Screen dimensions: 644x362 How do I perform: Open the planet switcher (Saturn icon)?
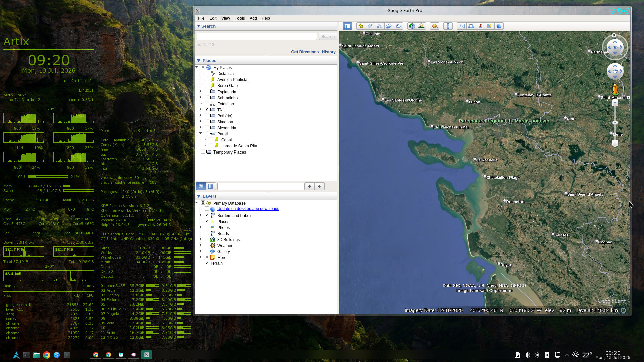435,26
